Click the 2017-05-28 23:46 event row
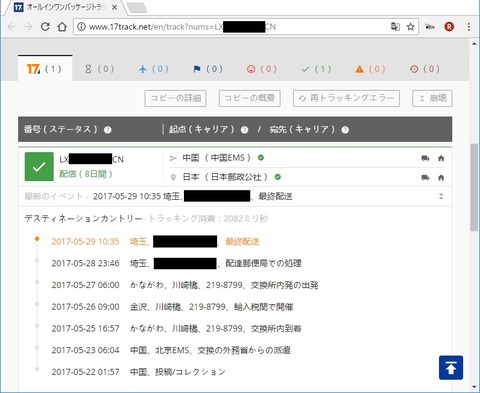 pos(176,263)
